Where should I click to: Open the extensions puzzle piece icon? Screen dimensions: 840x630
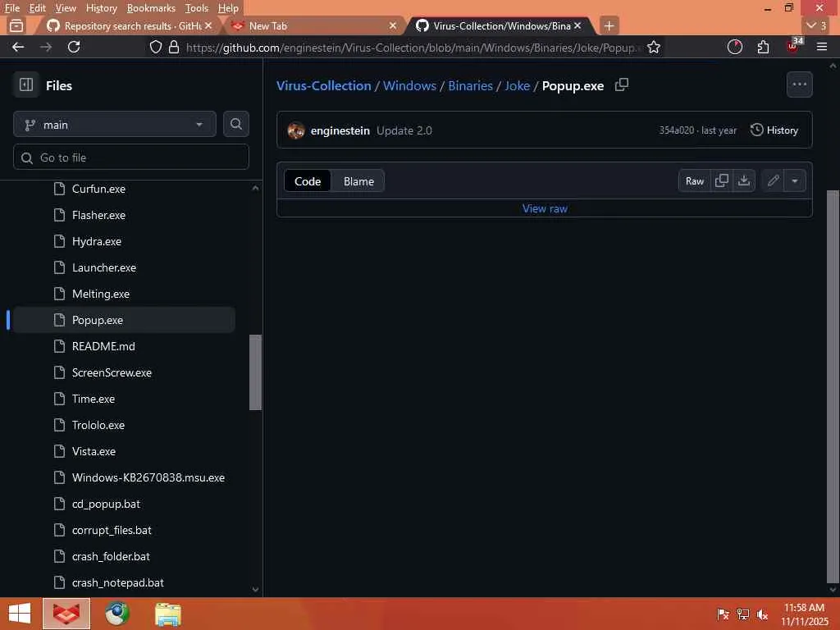pyautogui.click(x=763, y=47)
